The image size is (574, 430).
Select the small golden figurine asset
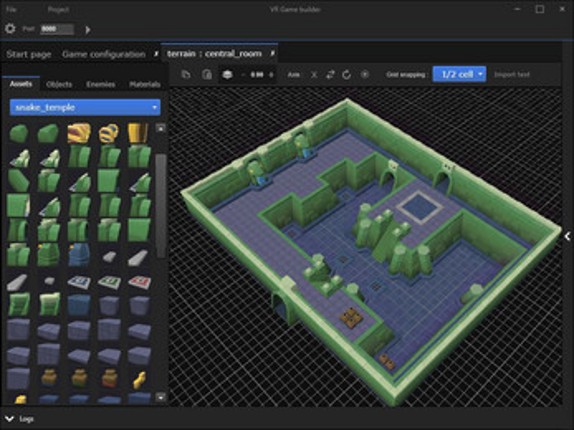coord(139,380)
